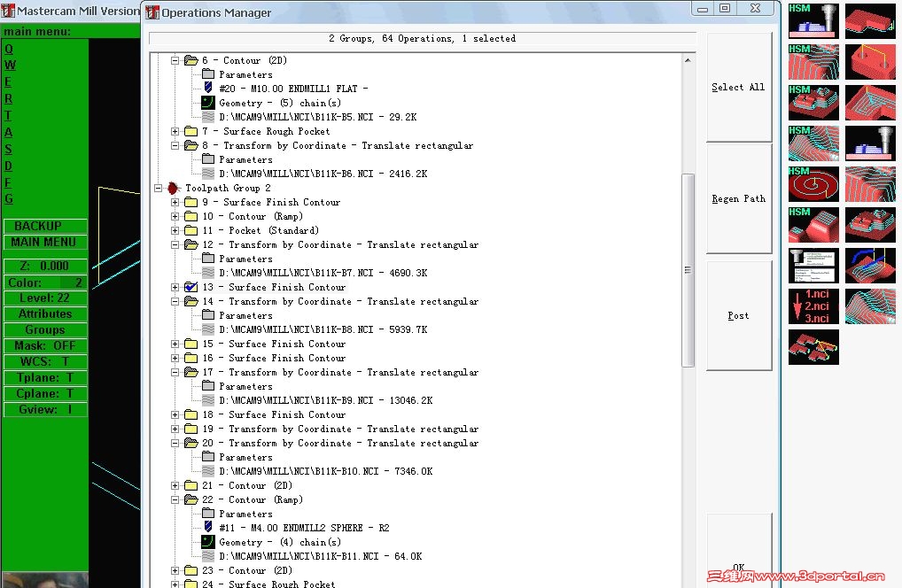Screen dimensions: 902x588
Task: Open tool #11 M4.00 ENDMILL2 SPHERE icon
Action: 208,527
